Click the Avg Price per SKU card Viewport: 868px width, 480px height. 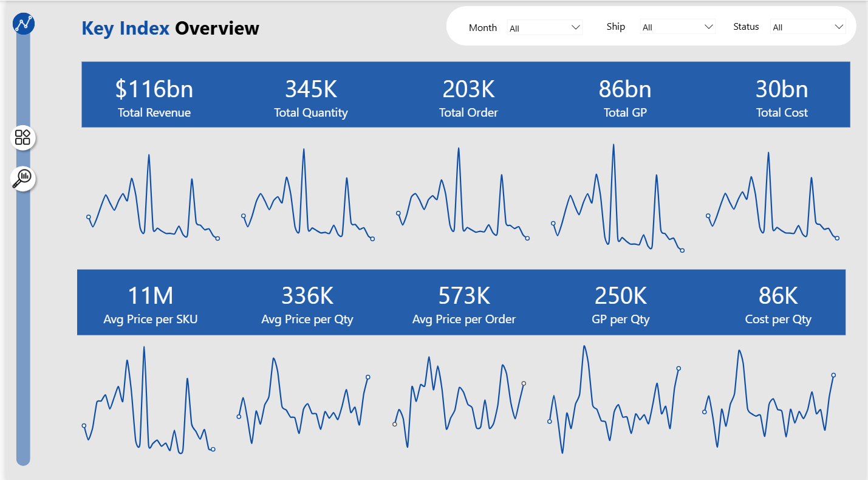pyautogui.click(x=151, y=302)
